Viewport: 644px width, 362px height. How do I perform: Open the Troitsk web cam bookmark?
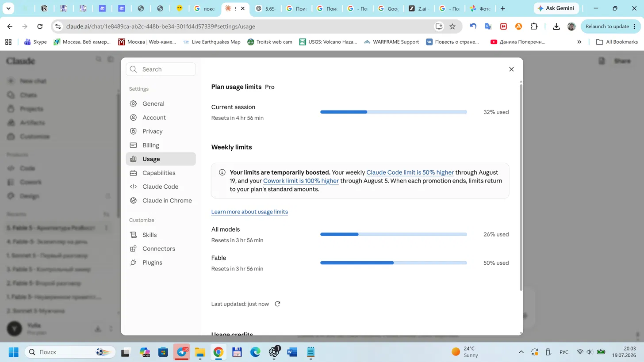coord(269,42)
